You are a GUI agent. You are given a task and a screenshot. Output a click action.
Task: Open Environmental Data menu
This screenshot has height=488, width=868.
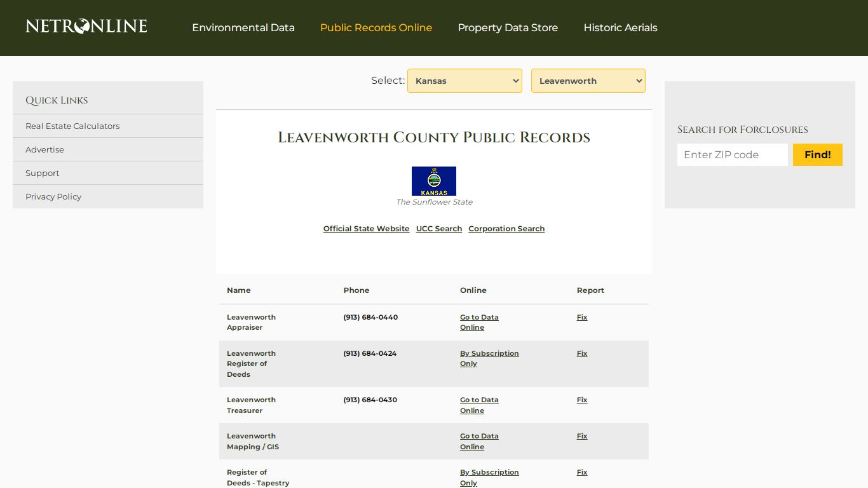click(x=243, y=28)
